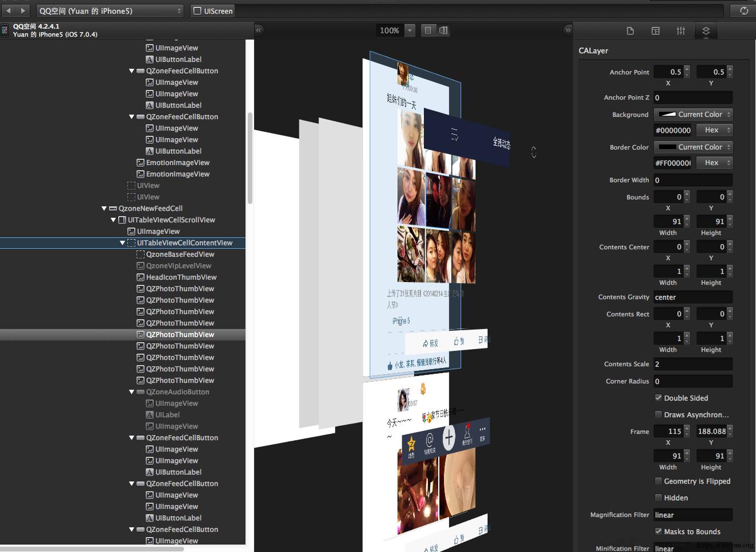Enable Geometry is Flipped
The height and width of the screenshot is (552, 756).
point(658,481)
